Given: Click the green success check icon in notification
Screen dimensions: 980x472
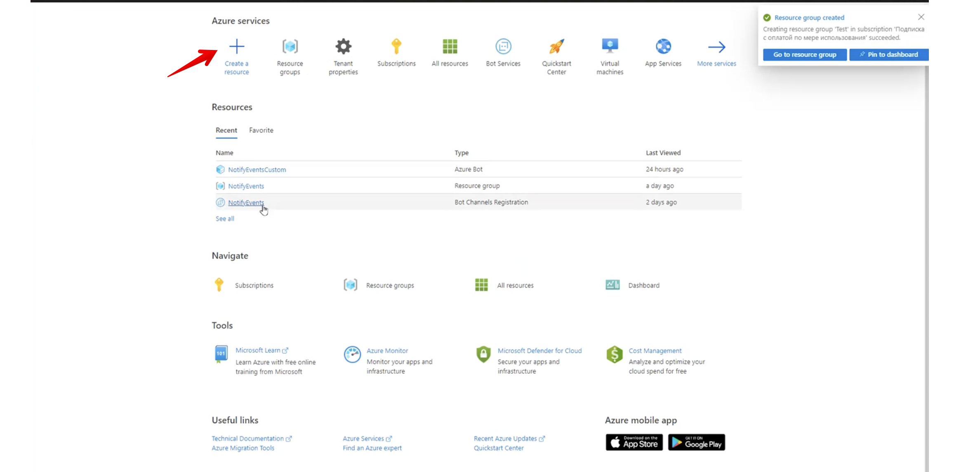Looking at the screenshot, I should tap(767, 18).
